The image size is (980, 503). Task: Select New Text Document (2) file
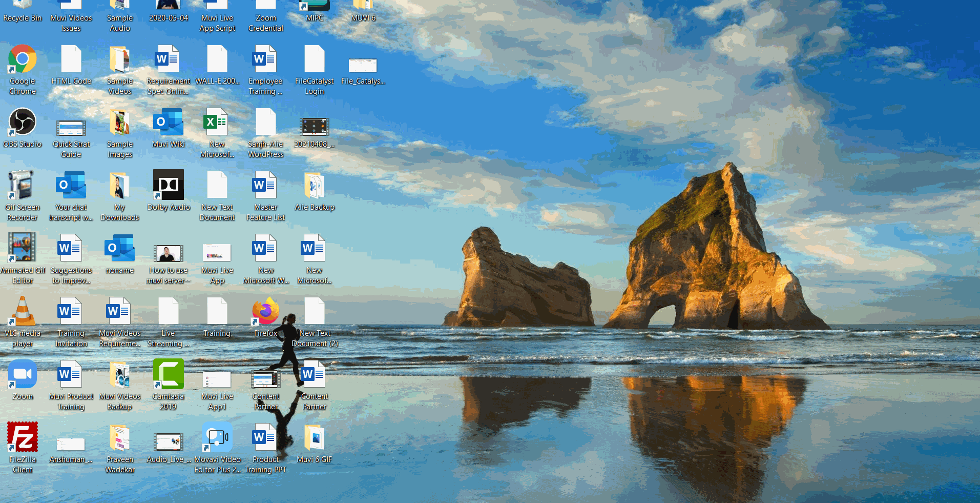point(315,322)
